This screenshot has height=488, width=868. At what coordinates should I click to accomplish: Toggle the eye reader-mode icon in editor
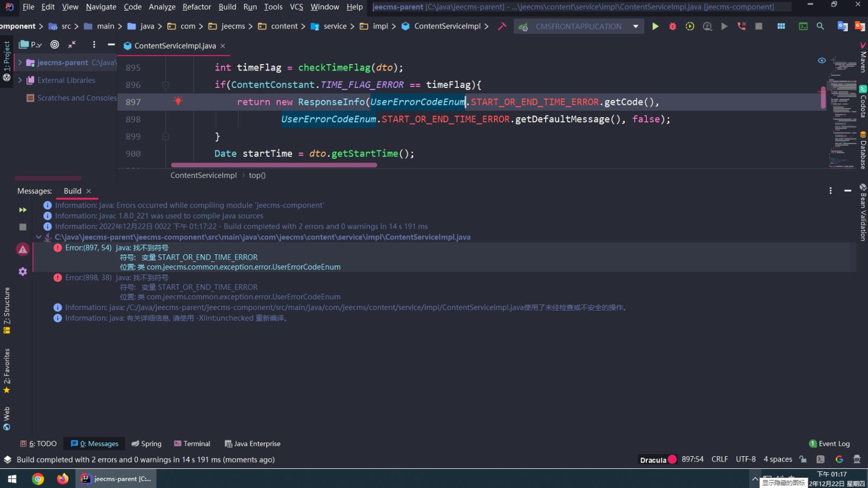coord(821,60)
